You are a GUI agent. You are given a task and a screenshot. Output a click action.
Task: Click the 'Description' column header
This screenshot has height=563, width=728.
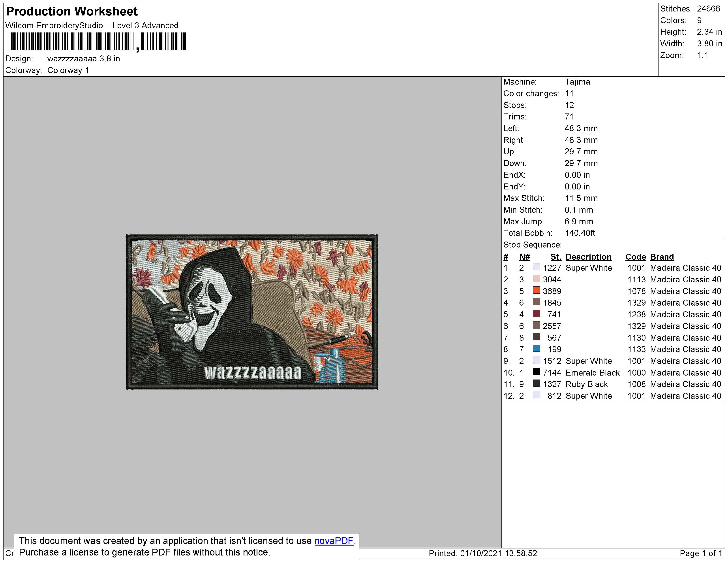pos(588,257)
